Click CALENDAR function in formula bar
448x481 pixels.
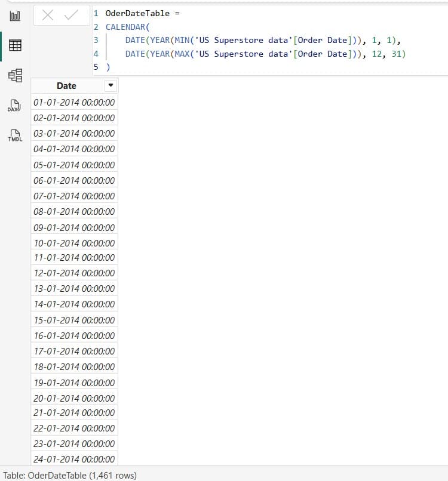[125, 27]
